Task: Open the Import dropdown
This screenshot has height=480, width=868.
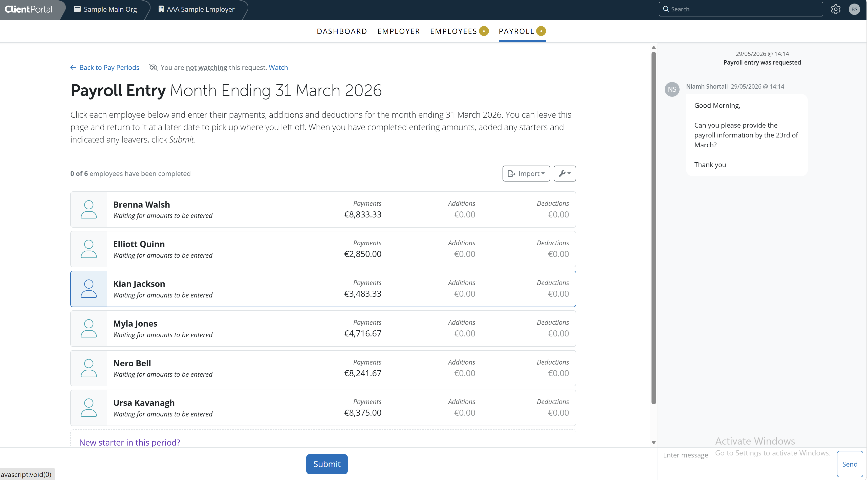Action: [x=526, y=173]
